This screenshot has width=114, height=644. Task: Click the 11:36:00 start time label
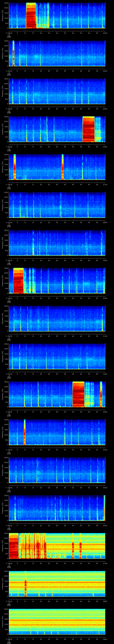[x=9, y=564]
